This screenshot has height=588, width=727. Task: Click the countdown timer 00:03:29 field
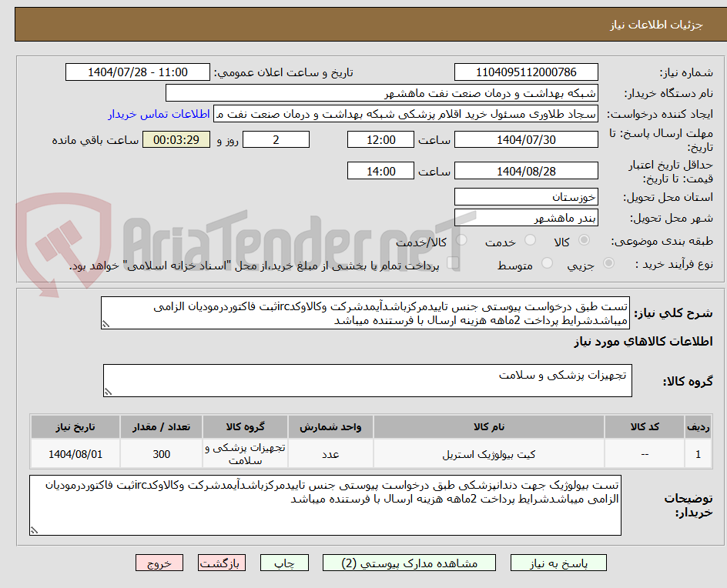tap(176, 139)
